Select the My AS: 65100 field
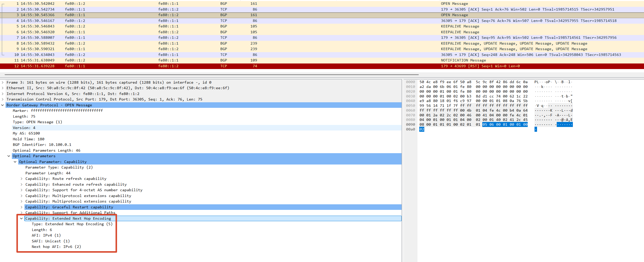The width and height of the screenshot is (644, 262). point(26,133)
